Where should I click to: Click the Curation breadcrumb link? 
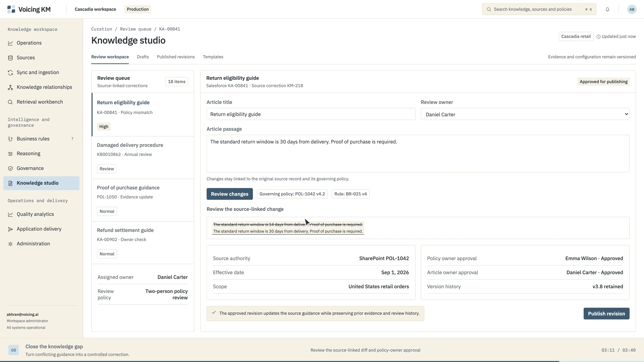(x=101, y=29)
